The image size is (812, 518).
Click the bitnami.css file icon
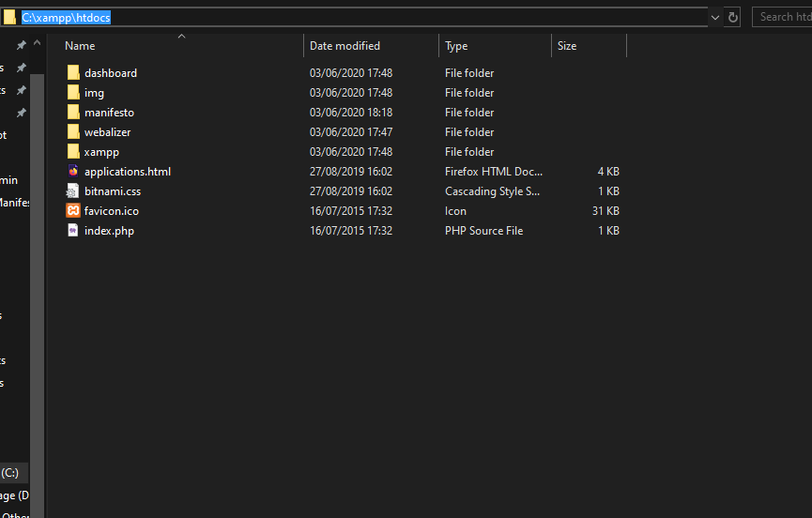click(x=73, y=190)
